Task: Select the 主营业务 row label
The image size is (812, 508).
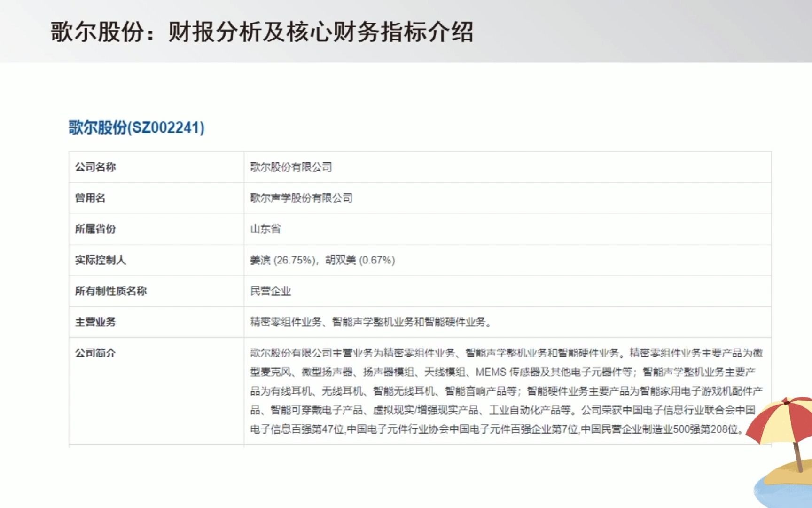Action: coord(95,322)
